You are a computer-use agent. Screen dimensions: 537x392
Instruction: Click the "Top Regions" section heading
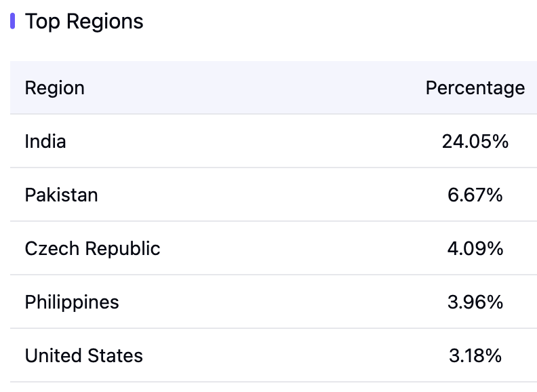coord(84,22)
